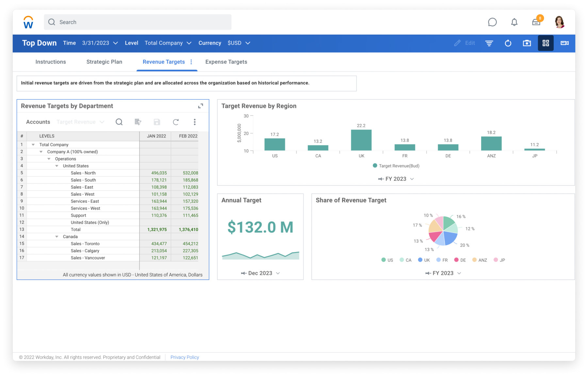Click the filter data icon in the blue toolbar
The image size is (588, 377).
point(489,43)
